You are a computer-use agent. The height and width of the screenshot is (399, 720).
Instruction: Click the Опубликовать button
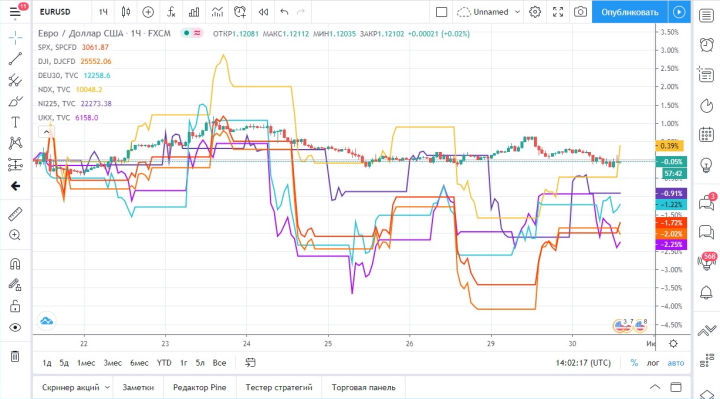tap(630, 12)
